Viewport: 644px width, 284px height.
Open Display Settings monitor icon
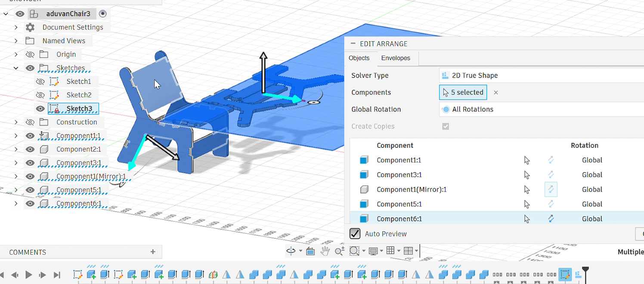[373, 251]
